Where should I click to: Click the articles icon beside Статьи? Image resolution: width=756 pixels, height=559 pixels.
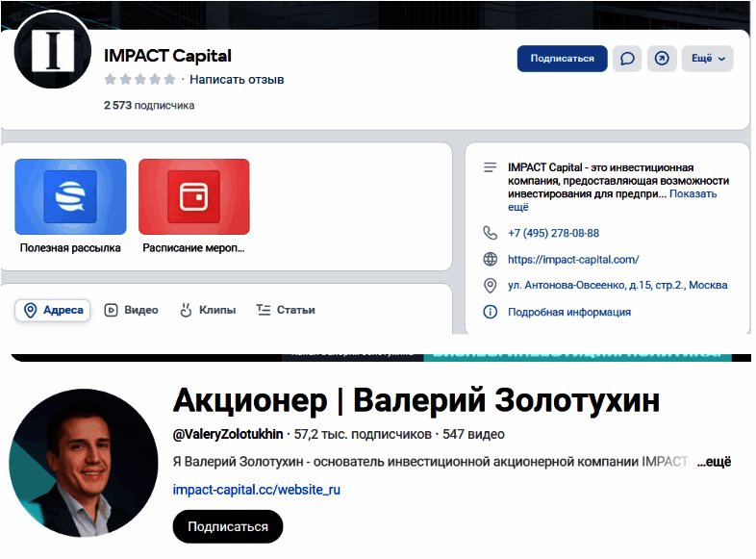point(264,310)
